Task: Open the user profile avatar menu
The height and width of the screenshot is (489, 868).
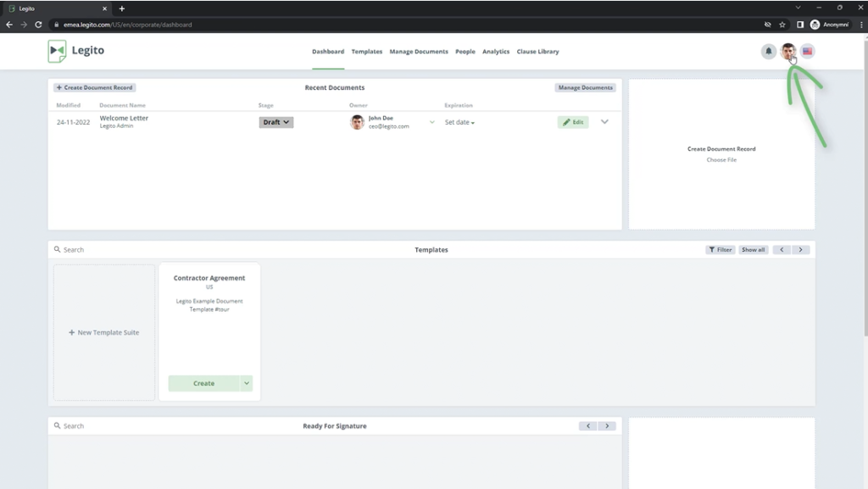Action: (788, 52)
